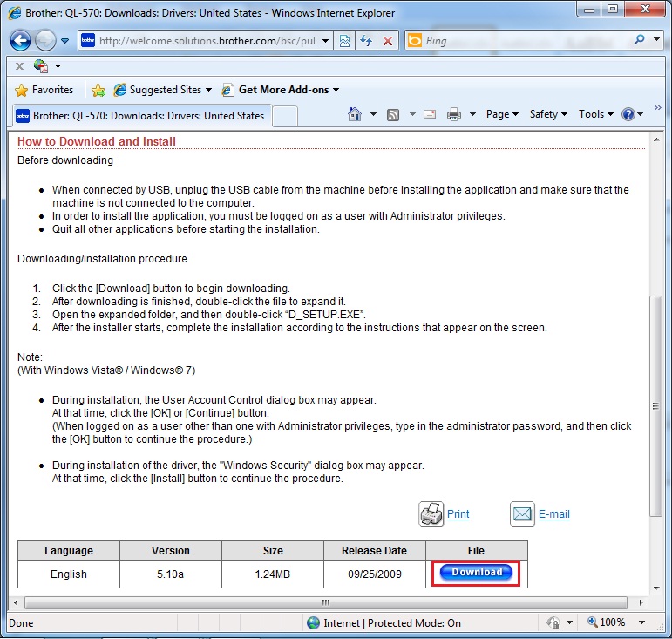Click the Home icon in command bar

pos(355,114)
